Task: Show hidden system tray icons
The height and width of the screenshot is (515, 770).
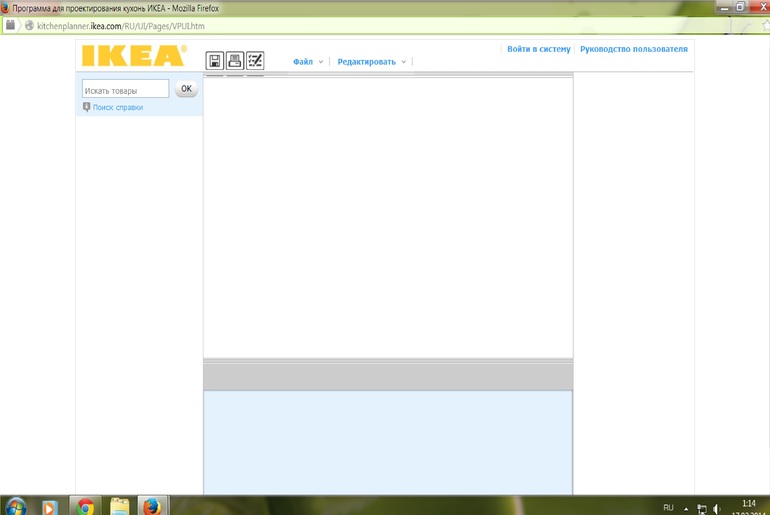Action: (687, 508)
